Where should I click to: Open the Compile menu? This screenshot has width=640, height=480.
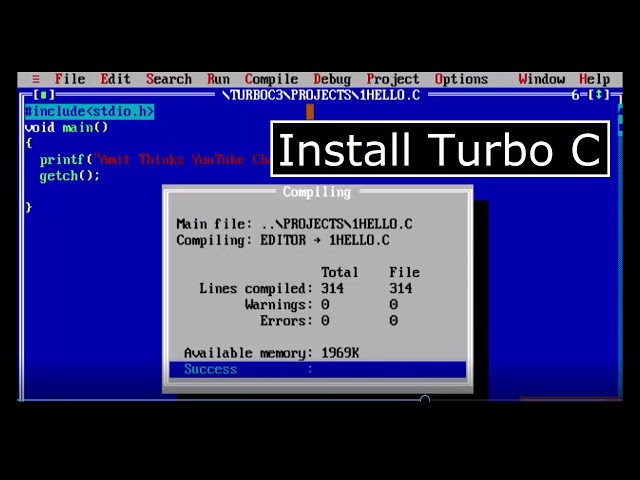pos(271,79)
